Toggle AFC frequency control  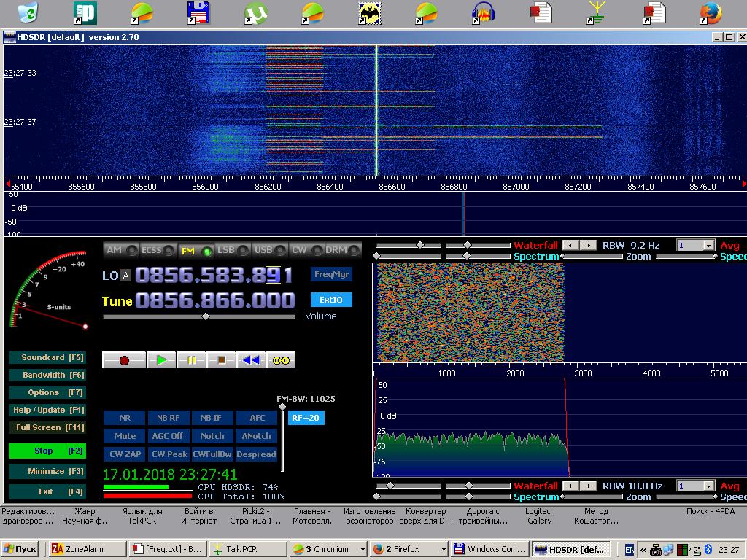(x=256, y=418)
